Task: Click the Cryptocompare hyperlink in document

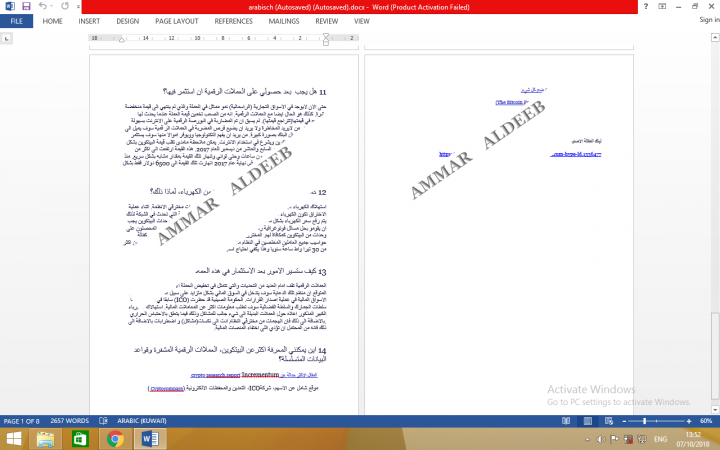Action: [x=167, y=388]
